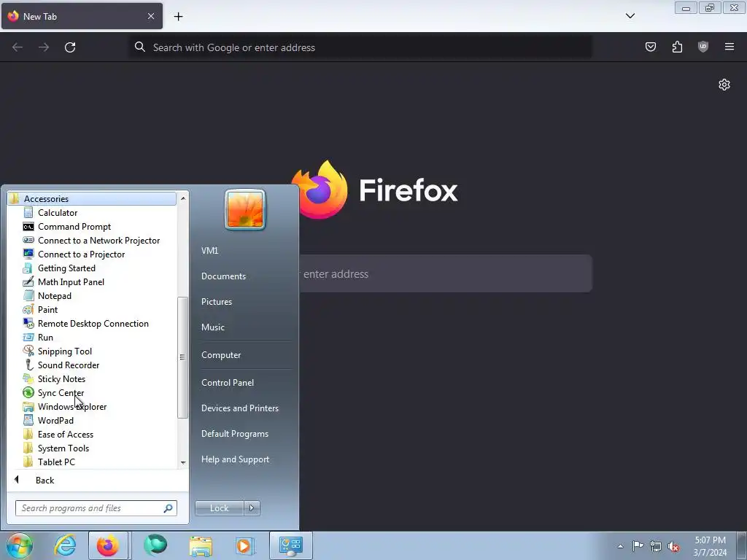The image size is (747, 560).
Task: Open Internet Explorer from taskbar
Action: (x=65, y=545)
